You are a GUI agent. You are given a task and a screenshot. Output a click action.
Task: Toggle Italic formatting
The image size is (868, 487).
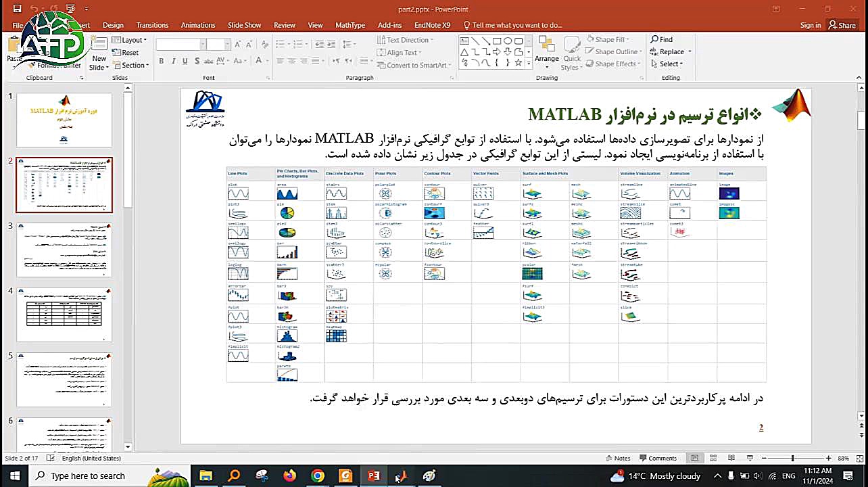click(x=173, y=61)
